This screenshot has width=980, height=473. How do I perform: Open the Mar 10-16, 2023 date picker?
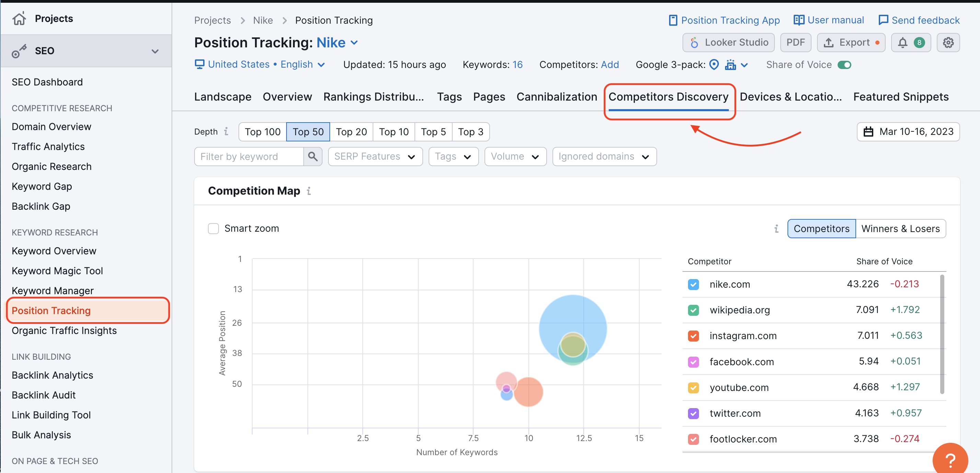click(908, 132)
